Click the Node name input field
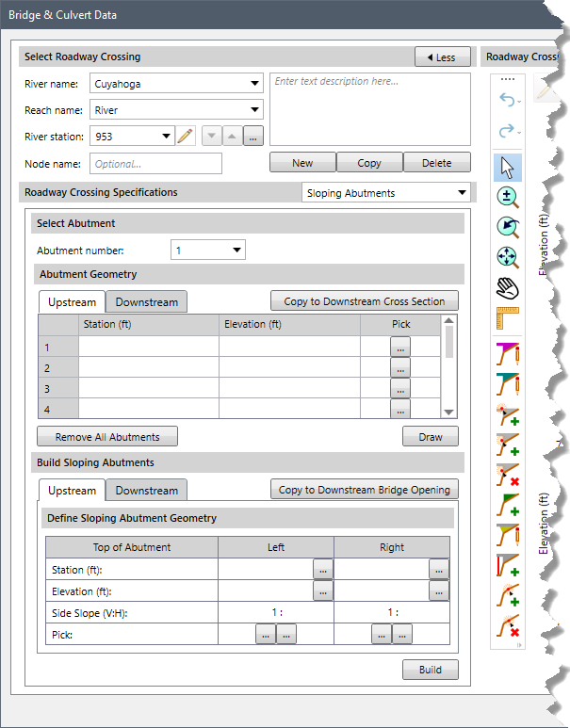This screenshot has height=728, width=570. pyautogui.click(x=155, y=164)
